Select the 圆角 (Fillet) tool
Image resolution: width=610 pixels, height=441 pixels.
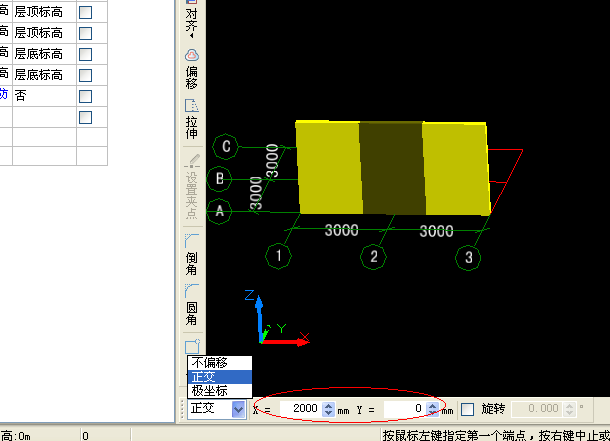(191, 306)
